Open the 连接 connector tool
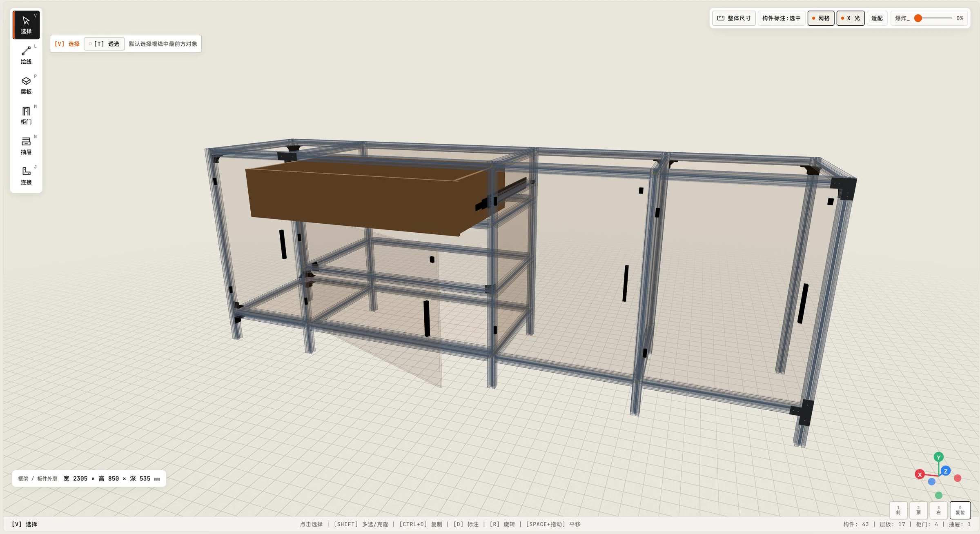The width and height of the screenshot is (980, 534). [26, 176]
